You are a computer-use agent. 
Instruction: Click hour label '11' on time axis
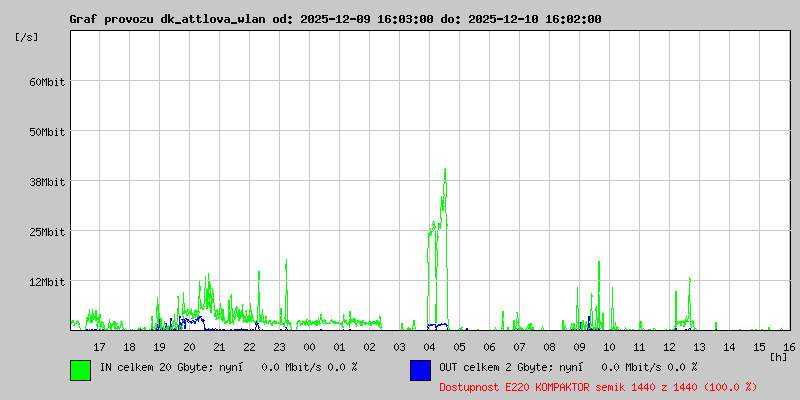[640, 347]
